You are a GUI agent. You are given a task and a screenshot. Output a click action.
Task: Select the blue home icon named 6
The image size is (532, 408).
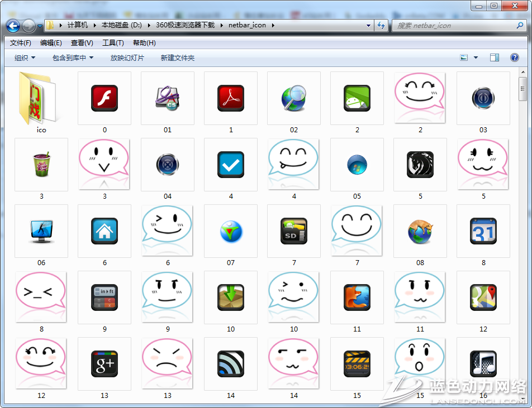pyautogui.click(x=104, y=231)
